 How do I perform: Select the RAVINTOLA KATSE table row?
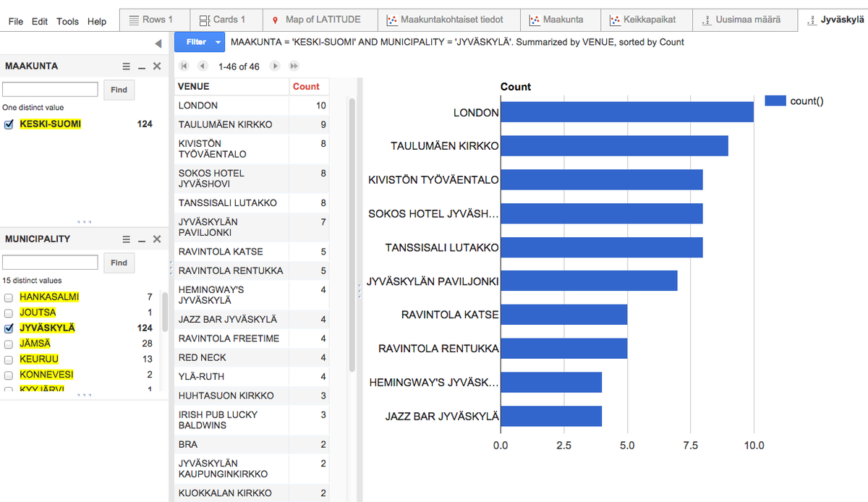tap(252, 252)
